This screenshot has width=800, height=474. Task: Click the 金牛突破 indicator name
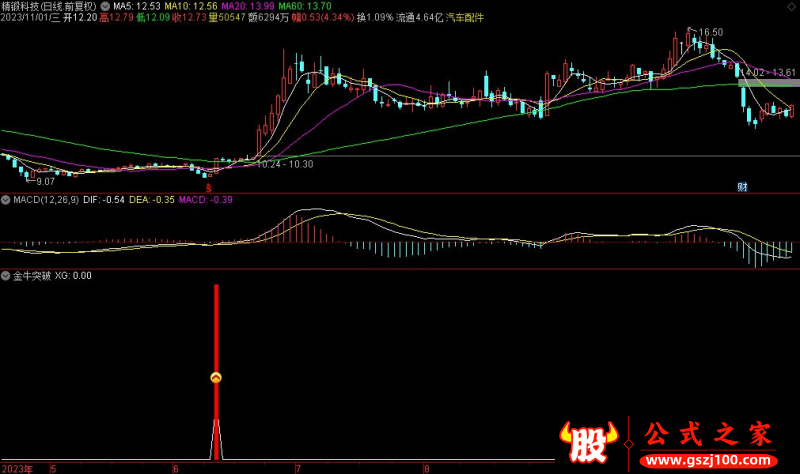pyautogui.click(x=32, y=276)
